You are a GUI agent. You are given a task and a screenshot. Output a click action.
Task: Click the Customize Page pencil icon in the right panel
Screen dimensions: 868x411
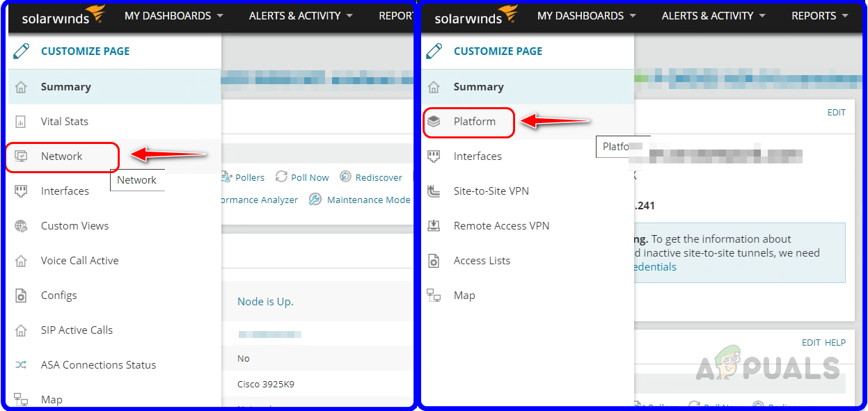[x=434, y=51]
